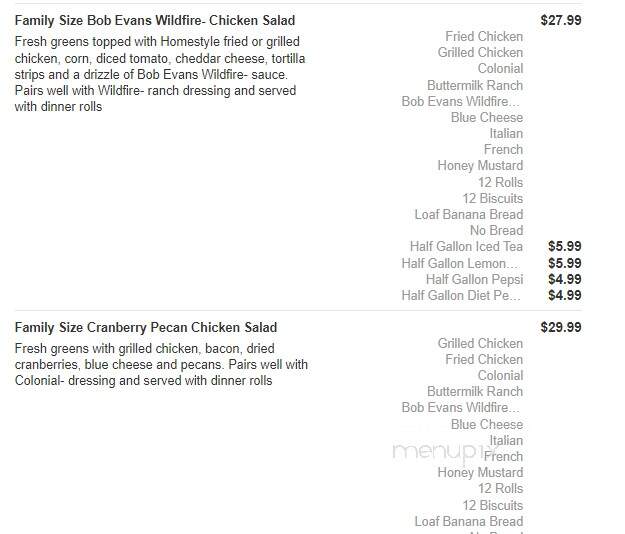This screenshot has height=534, width=625.
Task: Choose Honey Mustard dressing for Wildfire Salad
Action: coord(480,165)
